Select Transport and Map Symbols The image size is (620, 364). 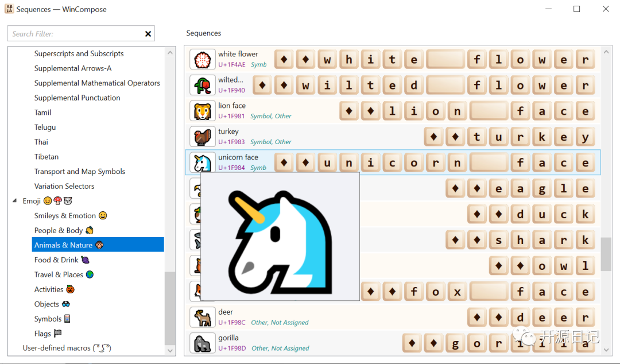pyautogui.click(x=79, y=171)
